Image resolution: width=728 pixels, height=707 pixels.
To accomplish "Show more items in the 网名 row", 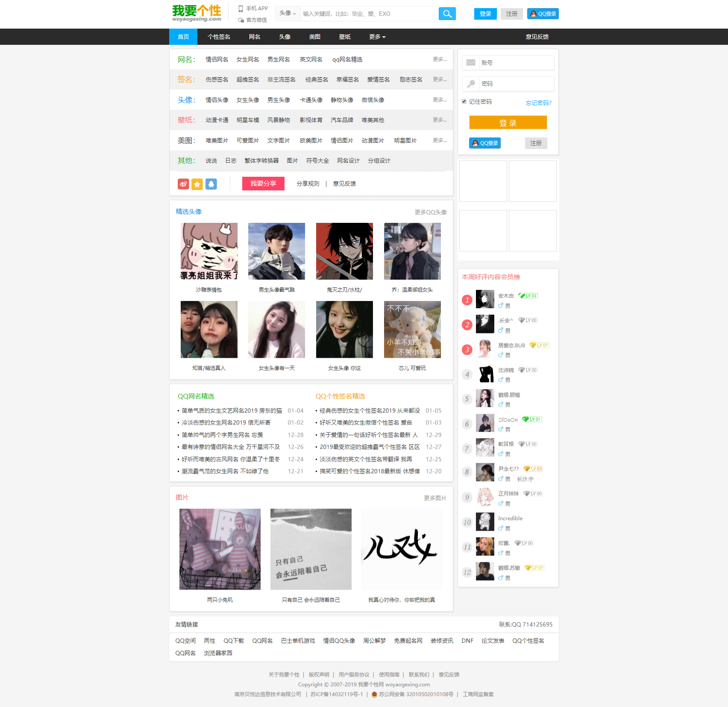I will click(440, 59).
